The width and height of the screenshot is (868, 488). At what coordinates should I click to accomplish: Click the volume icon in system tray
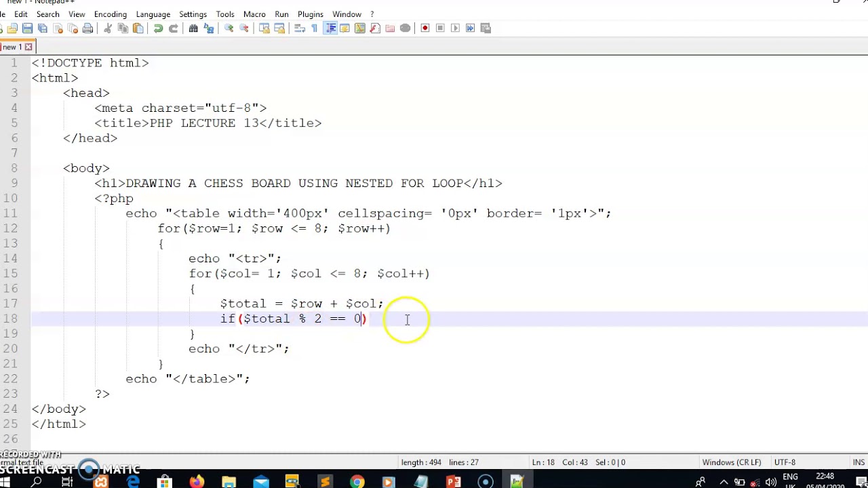pos(770,482)
